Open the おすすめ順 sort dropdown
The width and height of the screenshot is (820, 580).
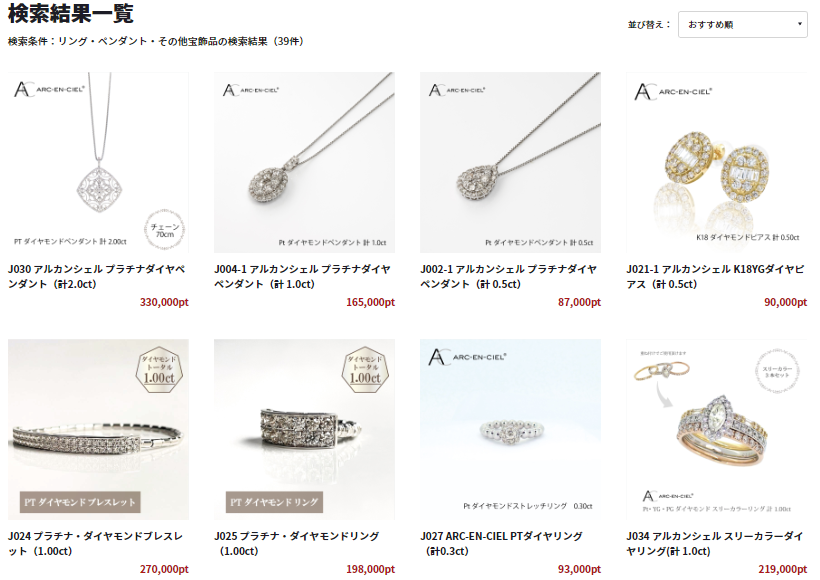(x=742, y=25)
